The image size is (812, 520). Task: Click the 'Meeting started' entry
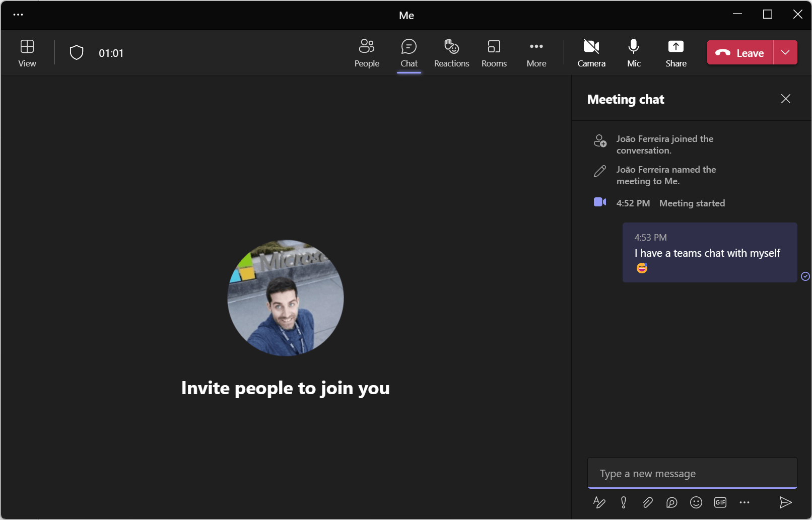tap(692, 203)
